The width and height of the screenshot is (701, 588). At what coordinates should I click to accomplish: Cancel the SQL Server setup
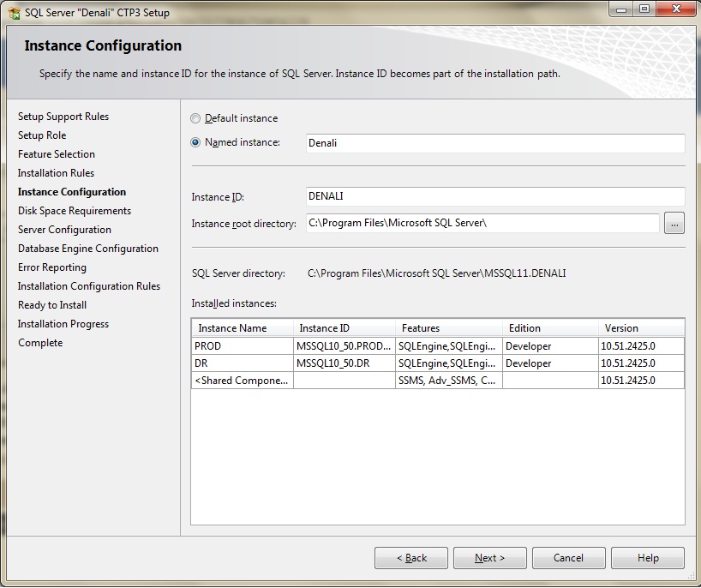tap(568, 558)
